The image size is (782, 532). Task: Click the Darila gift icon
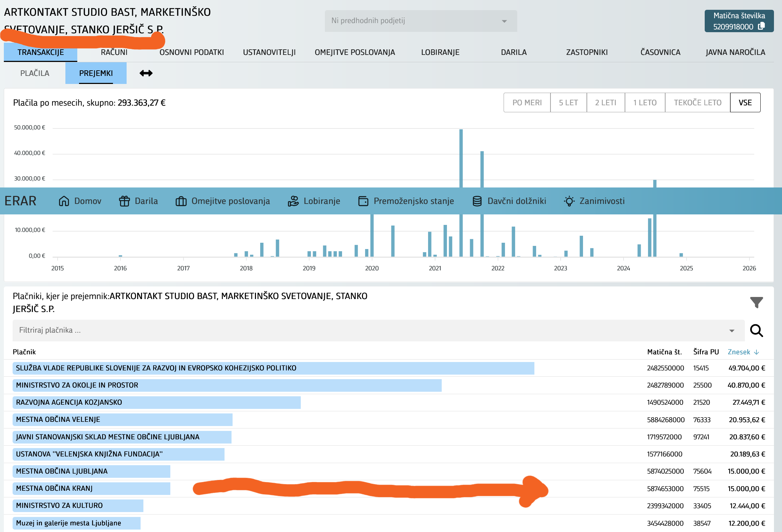click(x=124, y=201)
